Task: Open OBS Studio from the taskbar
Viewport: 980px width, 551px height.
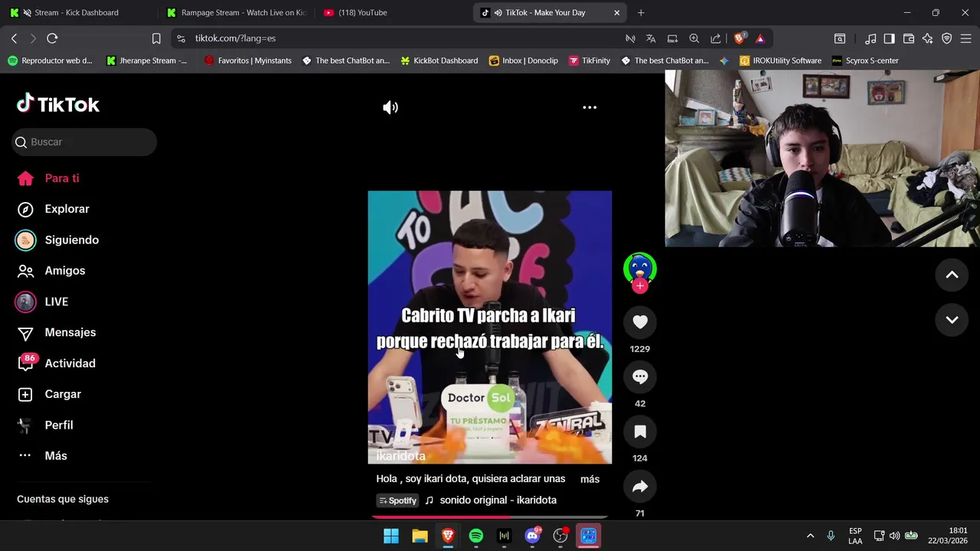Action: coord(560,536)
